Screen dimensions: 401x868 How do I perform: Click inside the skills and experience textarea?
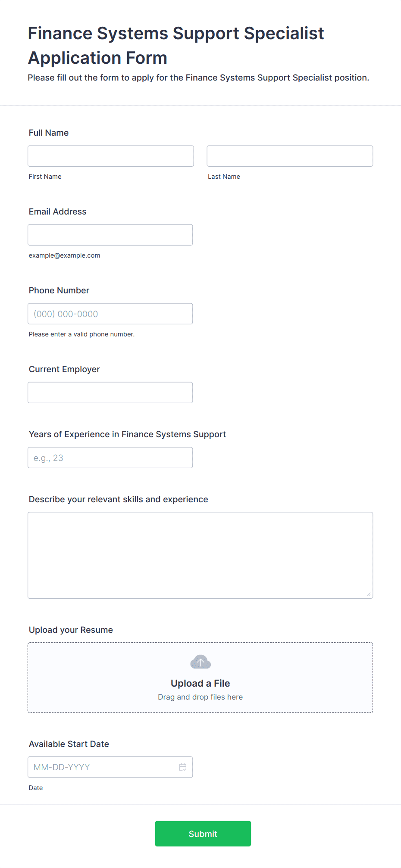[x=200, y=555]
